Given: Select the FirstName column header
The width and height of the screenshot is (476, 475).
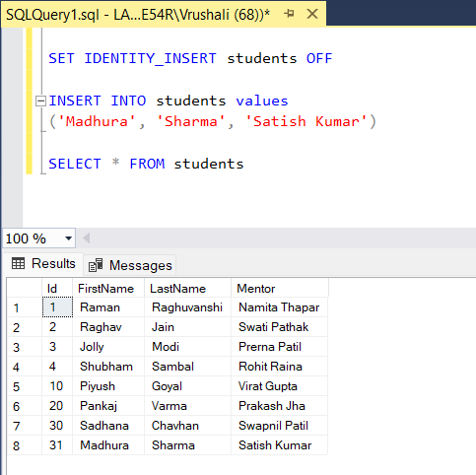Looking at the screenshot, I should pos(108,289).
